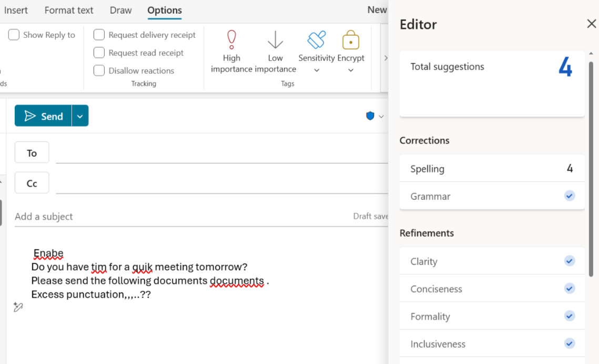Click the Total suggestions card

pyautogui.click(x=492, y=84)
